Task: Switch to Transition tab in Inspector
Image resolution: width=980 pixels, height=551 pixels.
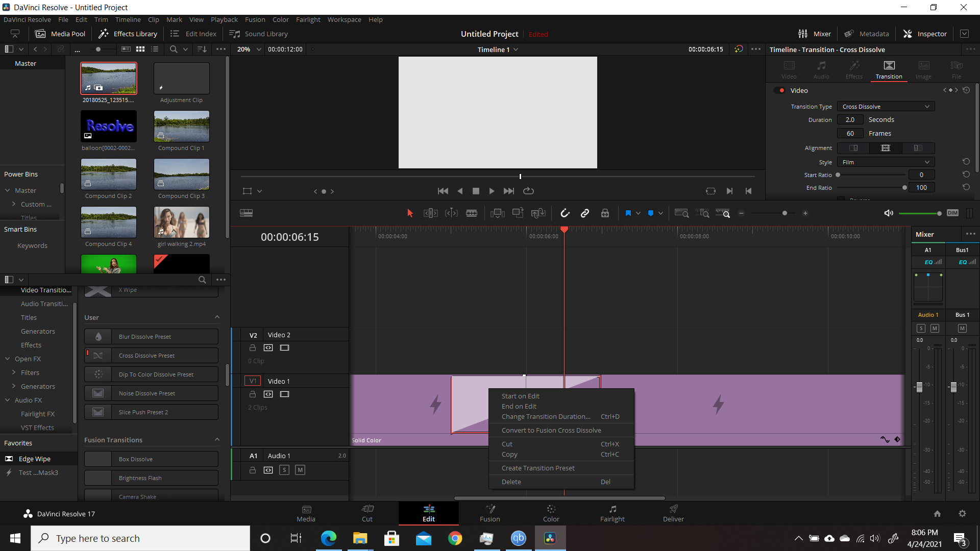Action: pos(889,70)
